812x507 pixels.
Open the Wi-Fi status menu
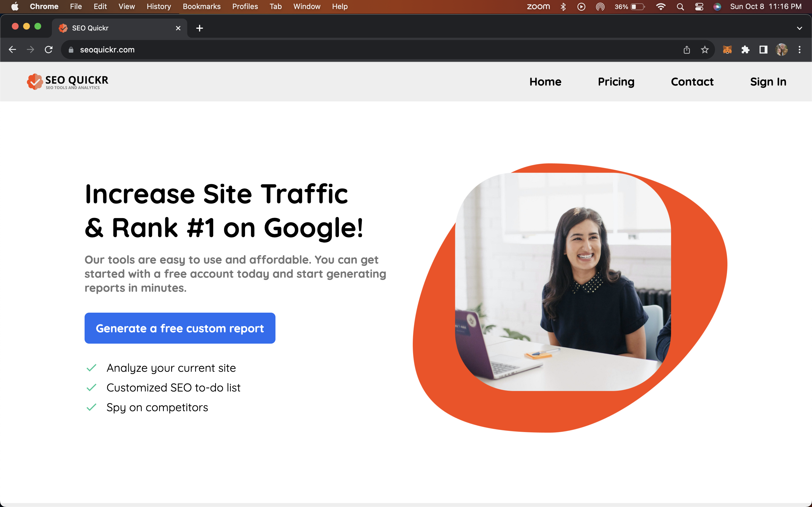click(x=660, y=7)
